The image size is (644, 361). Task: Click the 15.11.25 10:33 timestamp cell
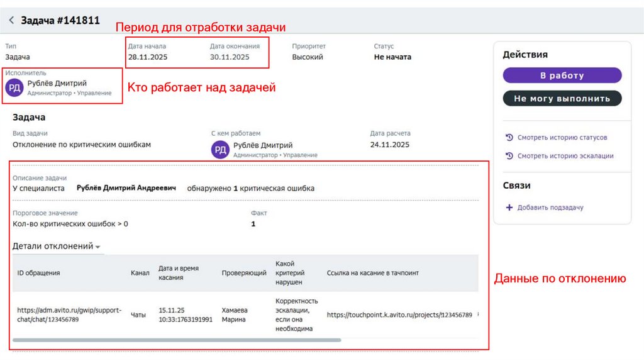[x=186, y=314]
